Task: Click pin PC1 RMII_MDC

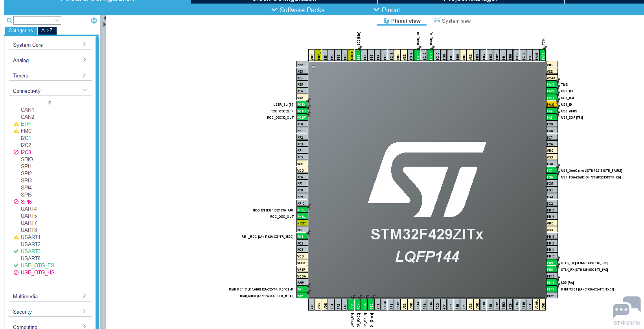Action: pyautogui.click(x=302, y=237)
